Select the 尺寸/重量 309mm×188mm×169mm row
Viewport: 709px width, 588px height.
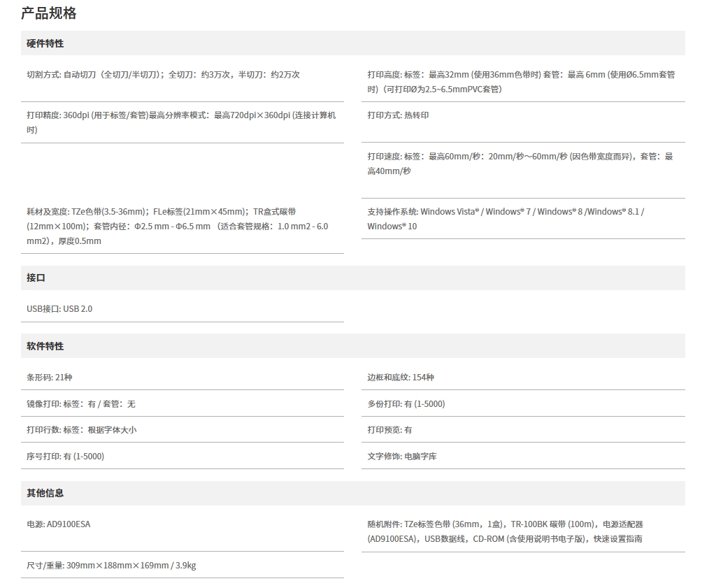pyautogui.click(x=182, y=566)
